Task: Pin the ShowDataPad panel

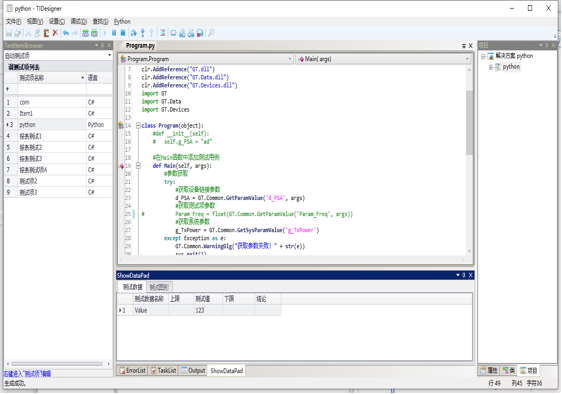Action: point(464,275)
